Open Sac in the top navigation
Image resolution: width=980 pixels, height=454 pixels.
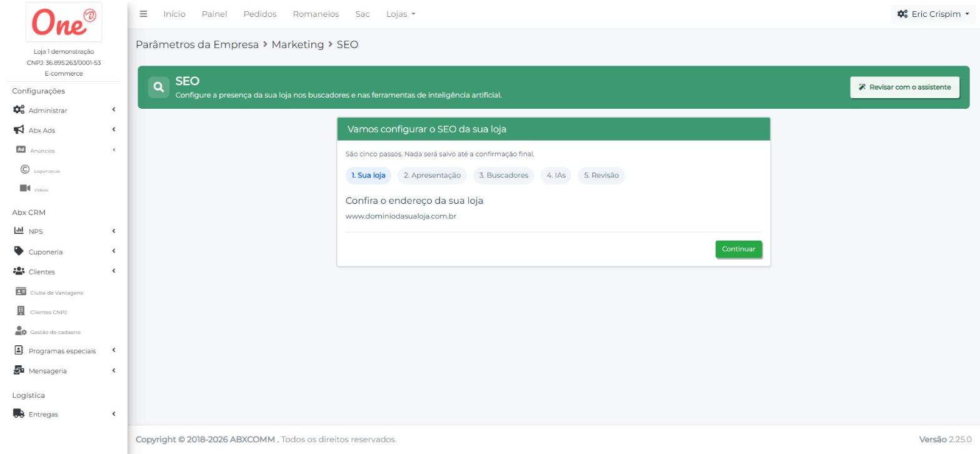pos(362,14)
